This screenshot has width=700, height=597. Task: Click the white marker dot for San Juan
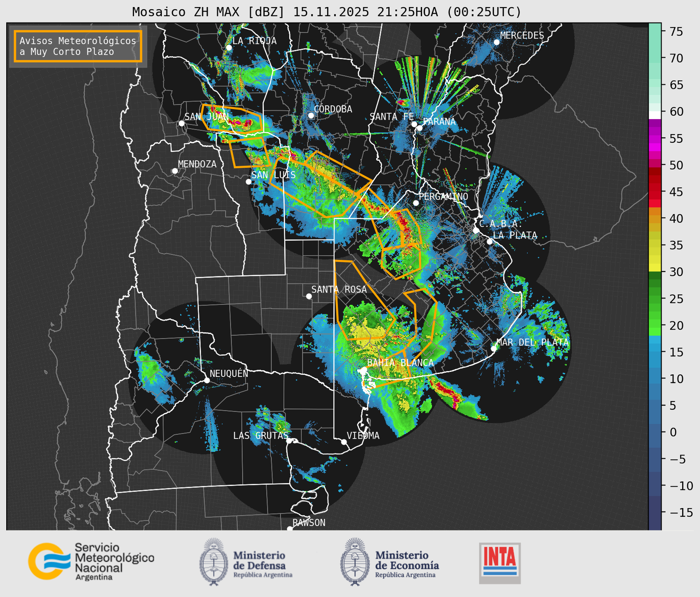(x=181, y=123)
